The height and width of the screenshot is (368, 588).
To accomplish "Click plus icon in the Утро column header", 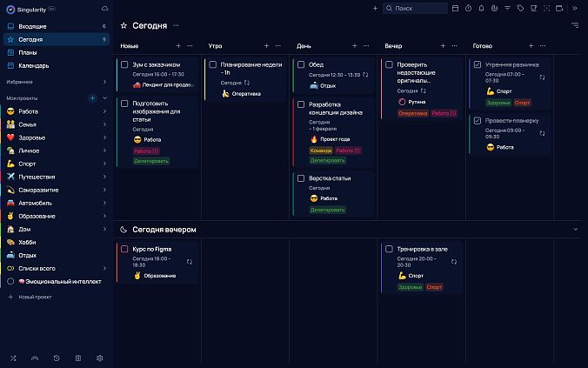I will tap(267, 45).
